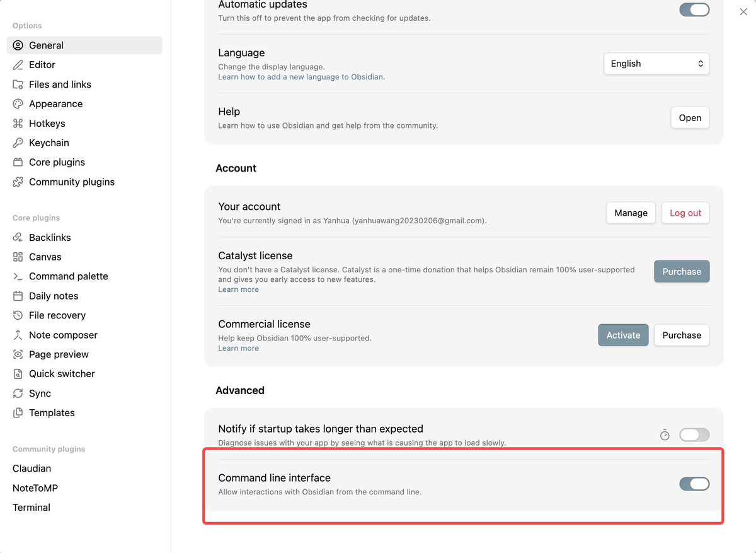Click the Editor pencil icon
756x553 pixels.
[18, 65]
